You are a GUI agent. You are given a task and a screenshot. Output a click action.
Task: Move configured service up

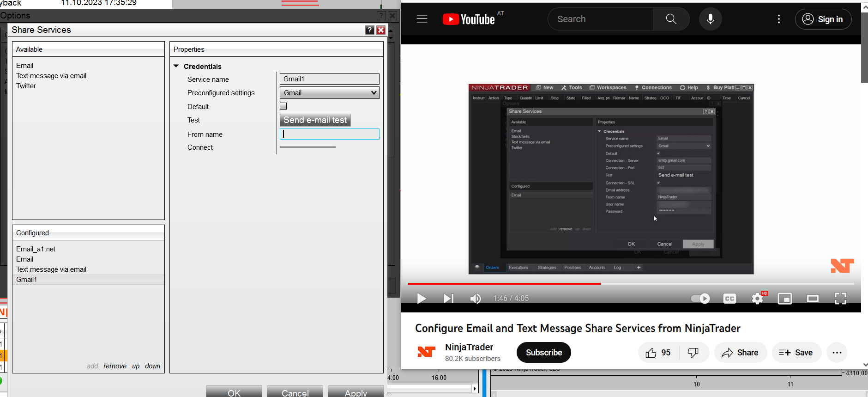(136, 366)
